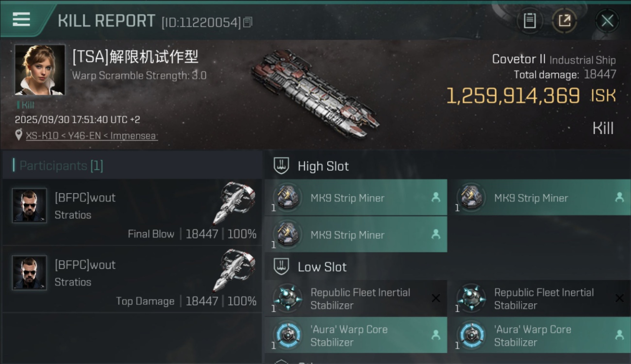Click the Stratios ship icon in Final Blow row

(x=234, y=203)
